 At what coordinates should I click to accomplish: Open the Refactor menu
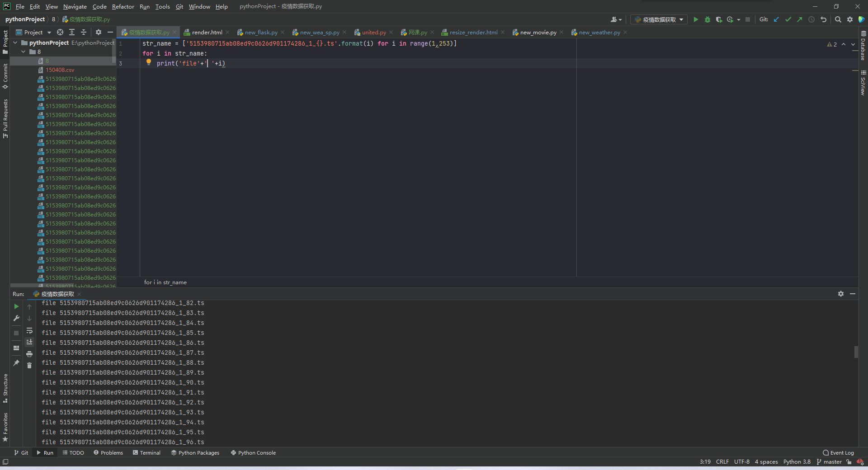[123, 6]
